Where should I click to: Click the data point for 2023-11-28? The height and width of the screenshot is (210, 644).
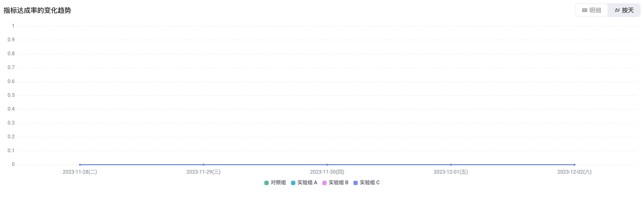coord(80,165)
